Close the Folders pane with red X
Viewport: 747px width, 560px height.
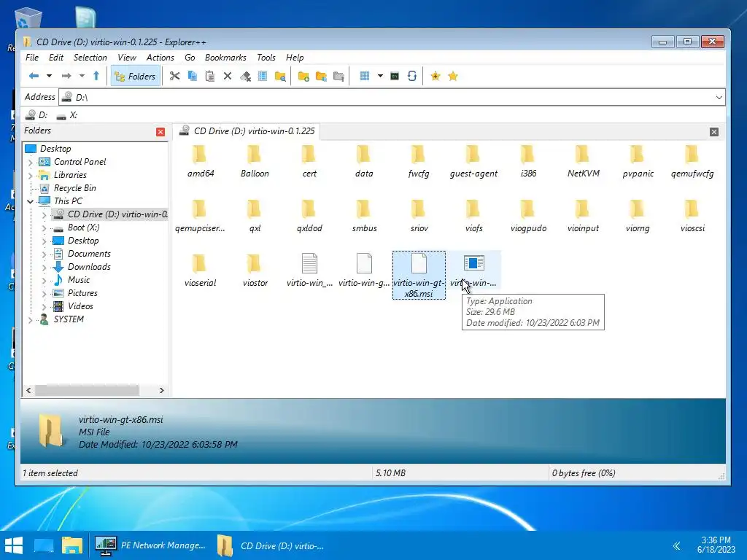tap(160, 132)
